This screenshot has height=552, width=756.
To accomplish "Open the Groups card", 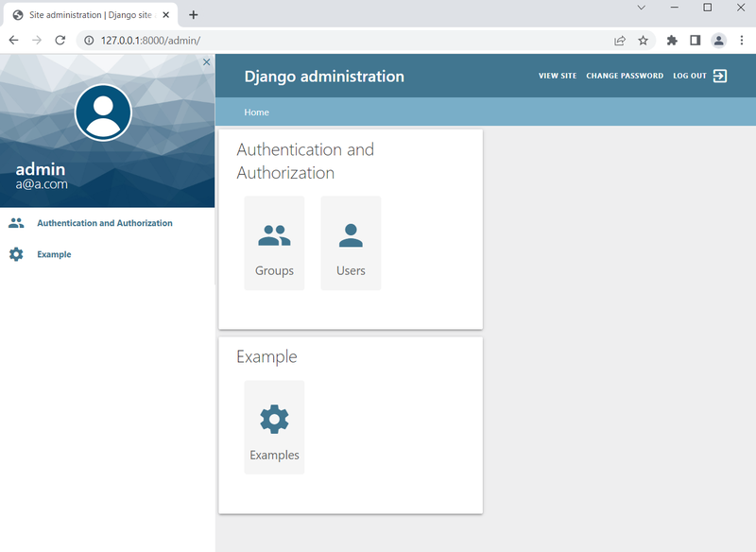I will [274, 243].
